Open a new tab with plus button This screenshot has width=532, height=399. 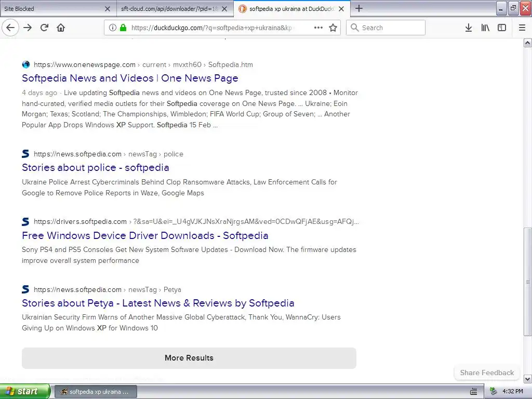coord(359,8)
